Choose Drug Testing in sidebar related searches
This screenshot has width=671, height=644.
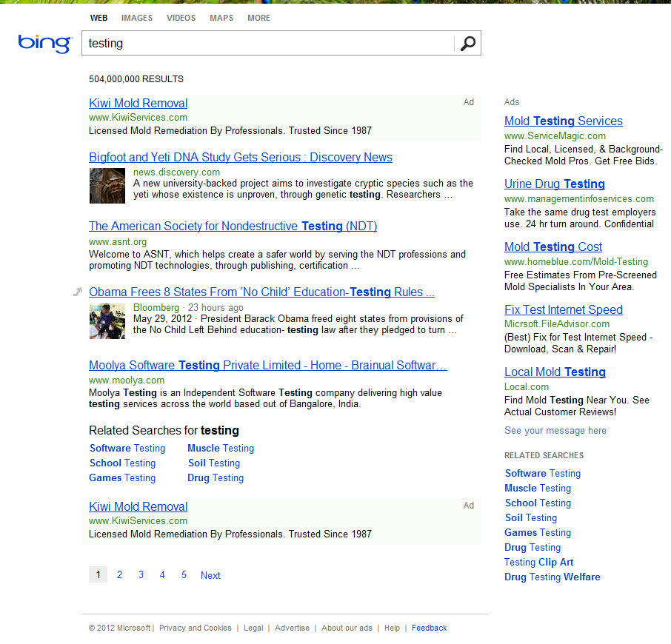coord(533,547)
